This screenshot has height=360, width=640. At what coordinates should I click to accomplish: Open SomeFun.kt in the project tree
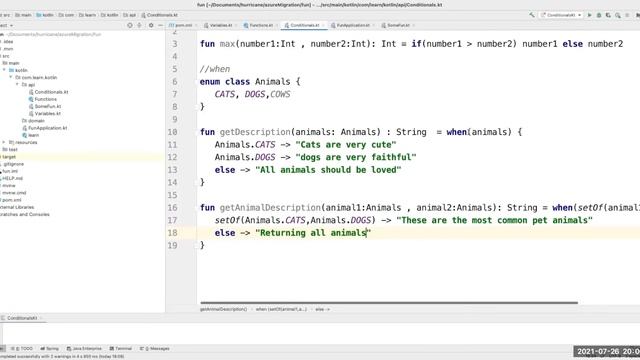coord(45,106)
